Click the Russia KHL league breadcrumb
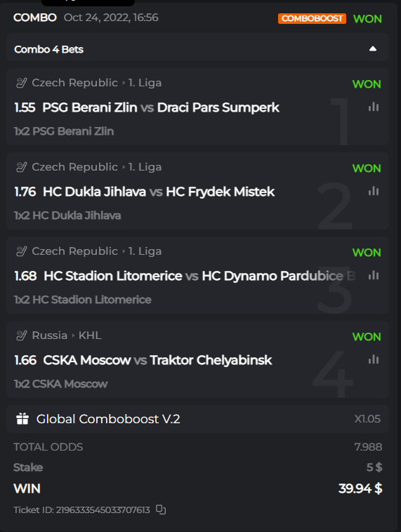Viewport: 401px width, 532px height. coord(67,335)
